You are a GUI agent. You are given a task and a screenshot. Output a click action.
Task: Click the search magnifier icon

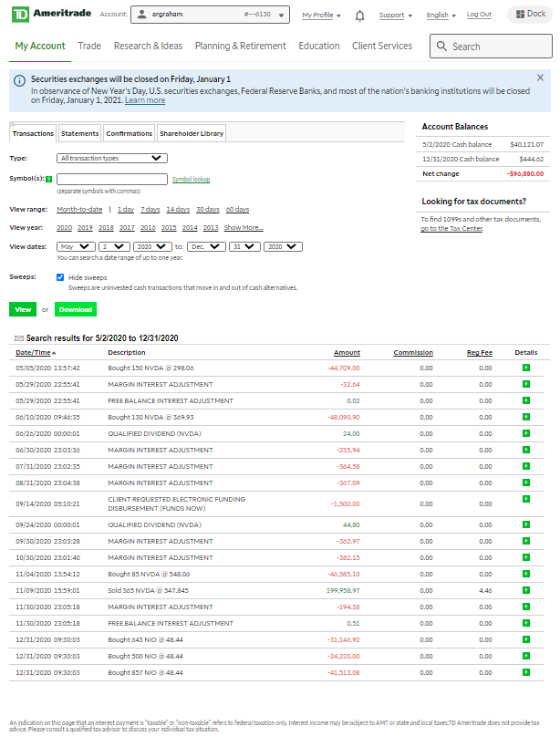click(x=441, y=47)
